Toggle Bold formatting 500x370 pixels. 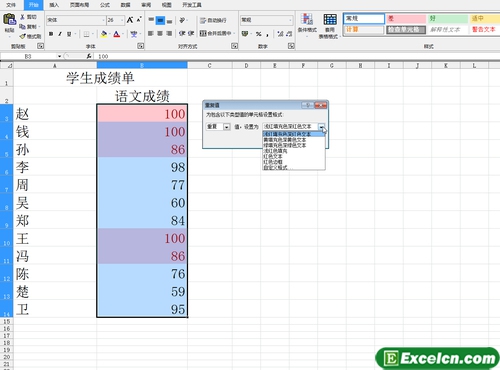[51, 34]
